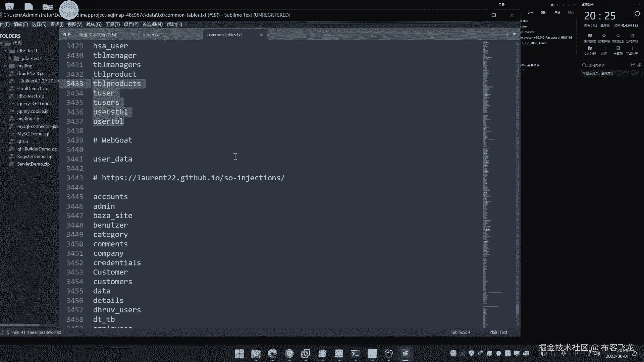The height and width of the screenshot is (362, 644).
Task: Toggle the sun brightness theme icon
Action: [637, 14]
